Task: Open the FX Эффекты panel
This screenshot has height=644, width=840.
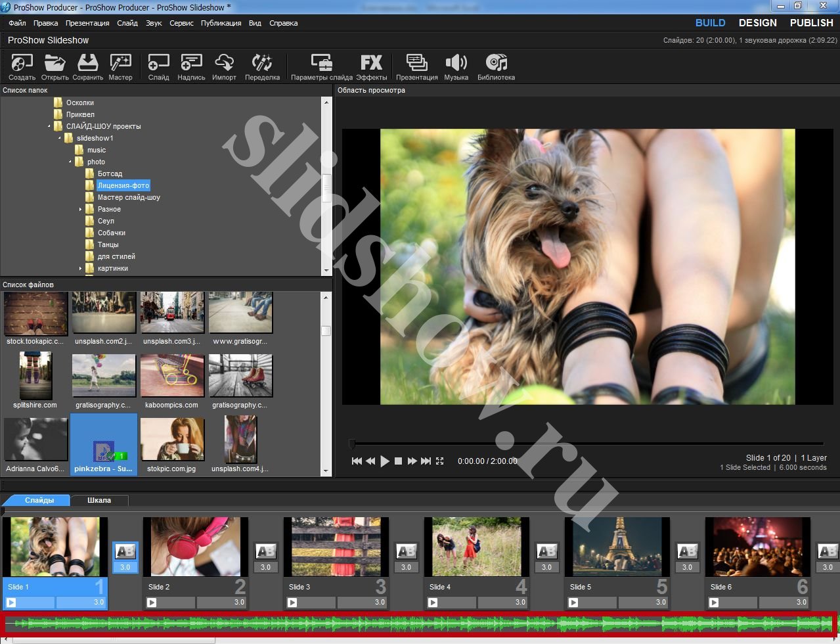Action: (371, 67)
